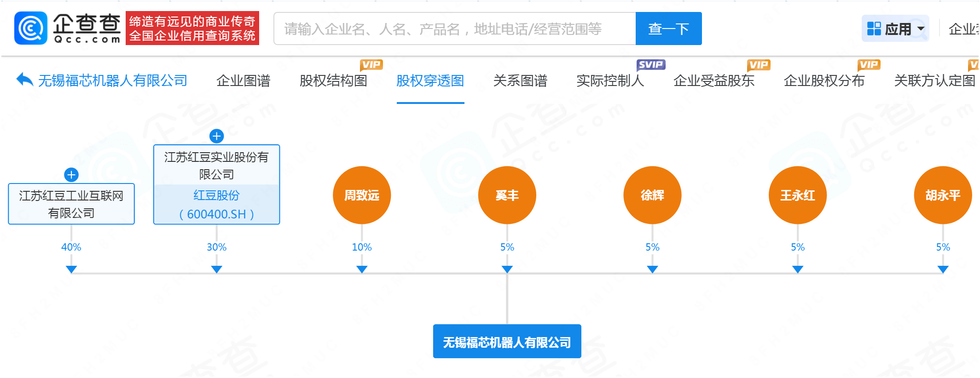Screen dimensions: 980x378
Task: Select shareholder node 王永红
Action: pos(798,195)
